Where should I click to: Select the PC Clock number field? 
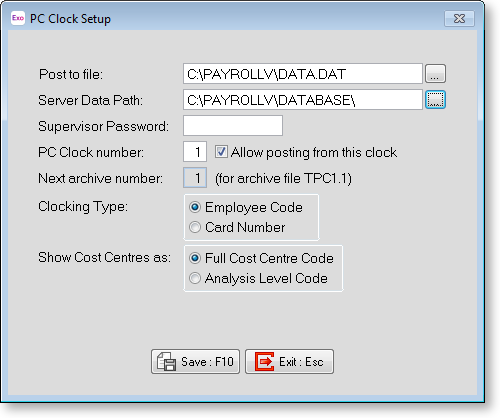(195, 152)
